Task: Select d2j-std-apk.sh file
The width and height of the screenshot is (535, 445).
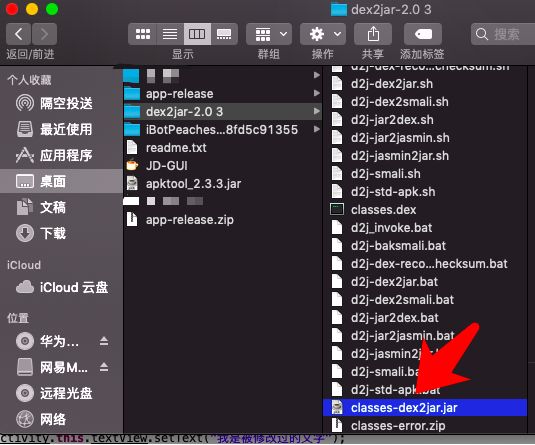Action: click(x=425, y=192)
